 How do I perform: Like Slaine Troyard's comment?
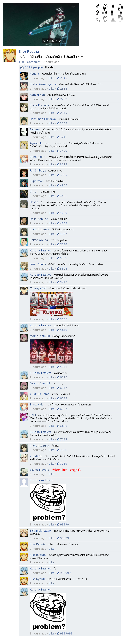click(52, 474)
